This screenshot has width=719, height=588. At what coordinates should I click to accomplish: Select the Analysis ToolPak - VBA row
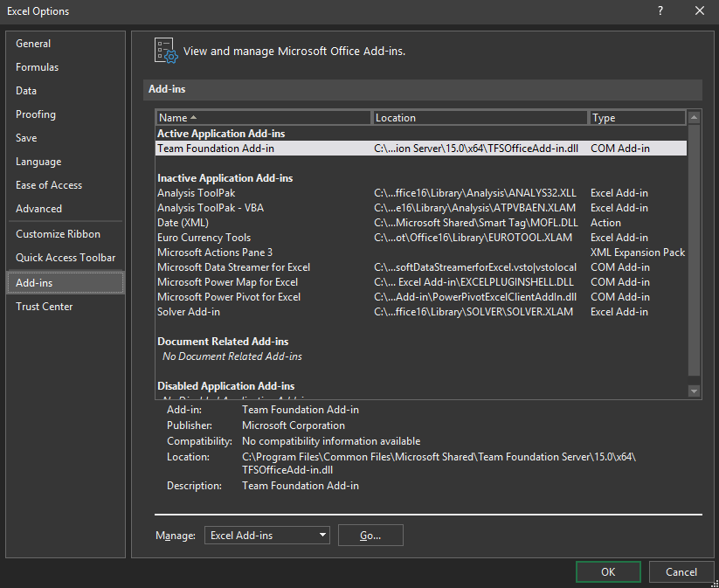pos(421,208)
